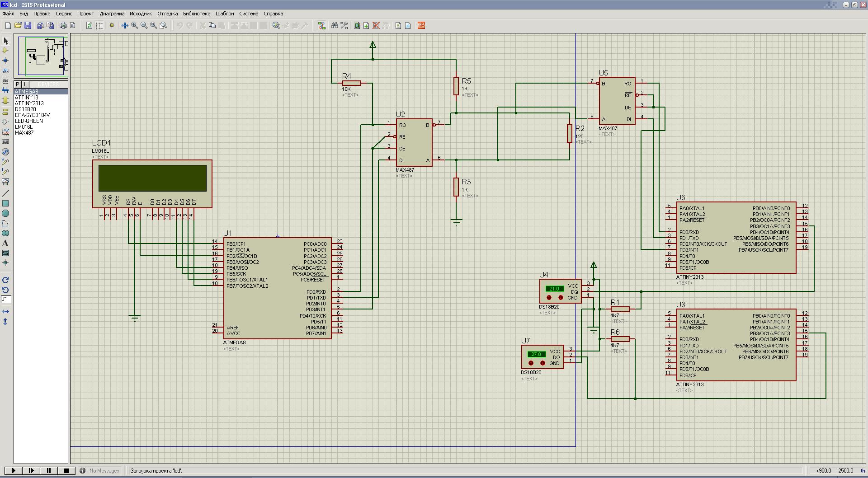Open the property assignment tool
The height and width of the screenshot is (478, 868).
344,26
